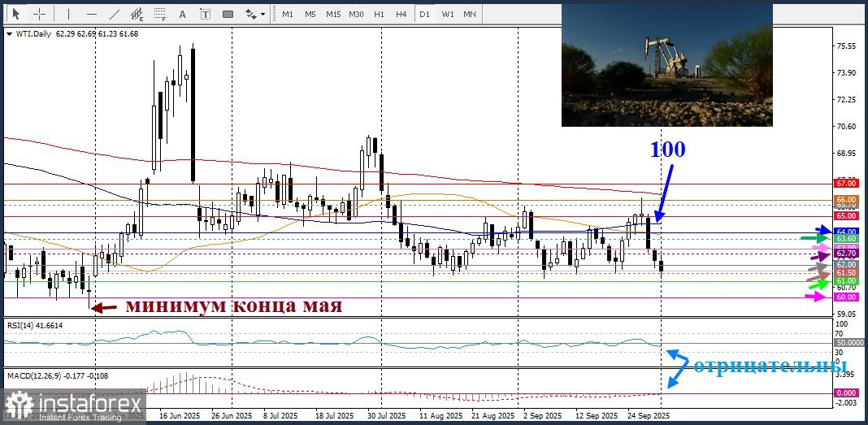Choose the horizontal line drawing tool
Image resolution: width=868 pixels, height=425 pixels.
[x=91, y=14]
